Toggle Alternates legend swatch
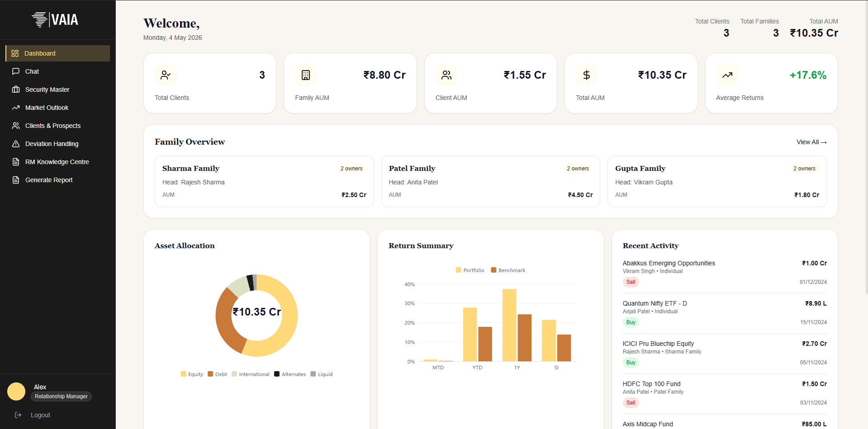 pyautogui.click(x=277, y=374)
